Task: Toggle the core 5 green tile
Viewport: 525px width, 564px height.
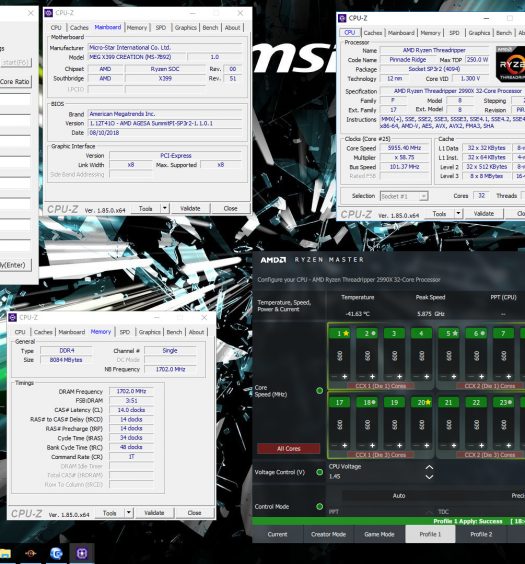Action: point(449,333)
